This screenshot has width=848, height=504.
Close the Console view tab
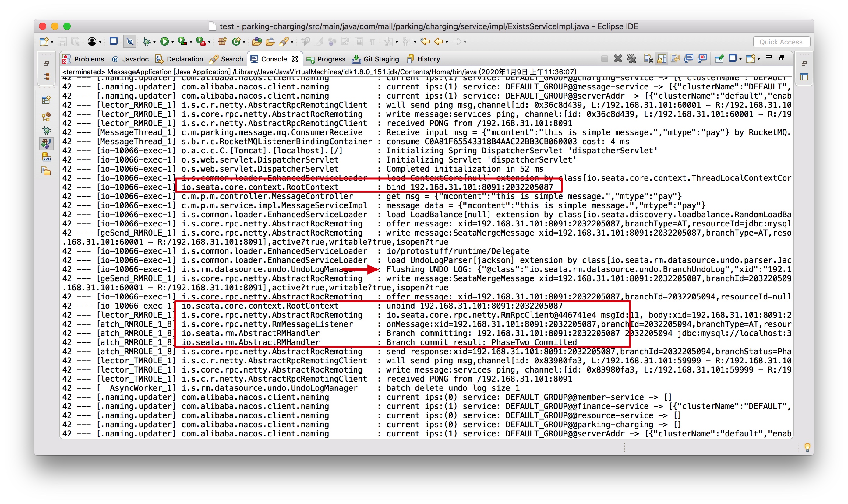295,59
